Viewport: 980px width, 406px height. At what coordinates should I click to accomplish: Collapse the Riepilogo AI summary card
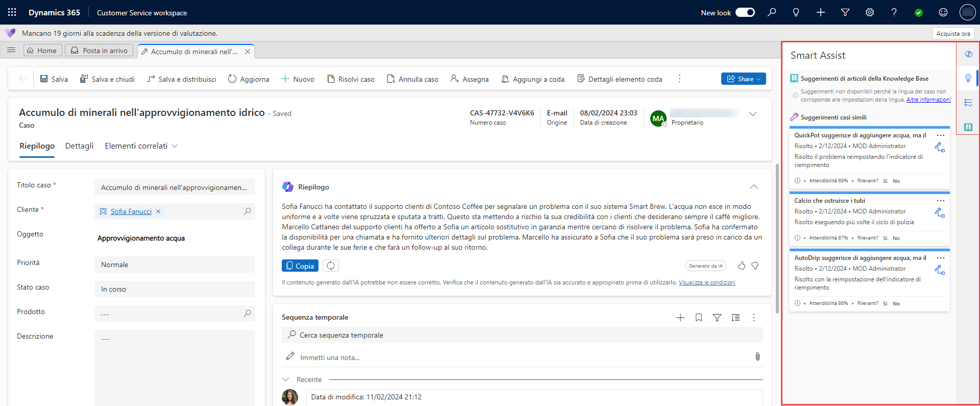click(754, 187)
